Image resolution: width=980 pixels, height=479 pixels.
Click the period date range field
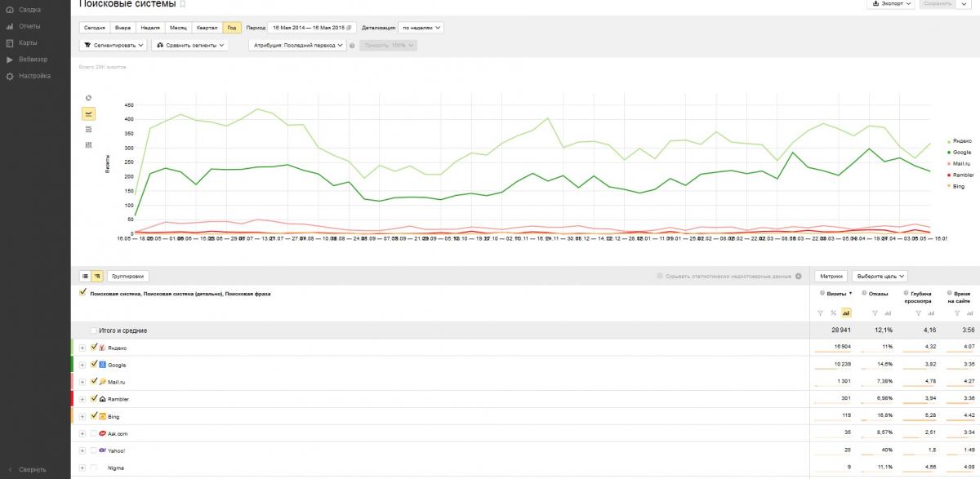[x=311, y=27]
